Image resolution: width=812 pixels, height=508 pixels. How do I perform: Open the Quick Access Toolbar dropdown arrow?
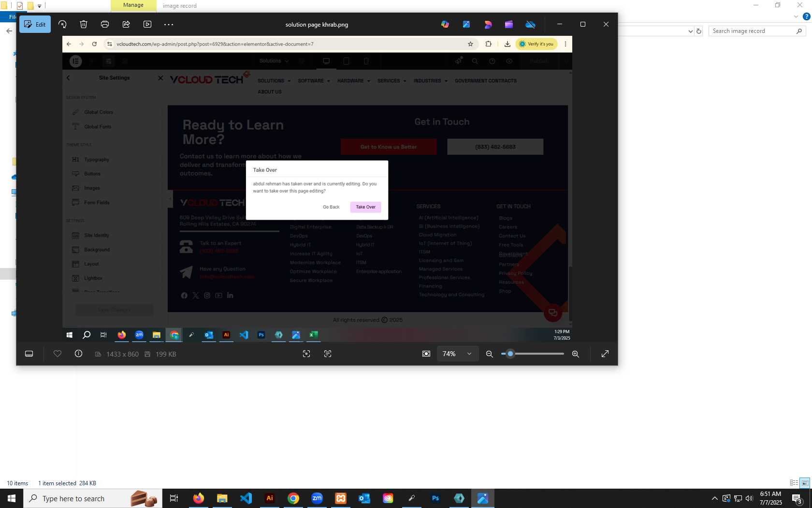point(40,6)
